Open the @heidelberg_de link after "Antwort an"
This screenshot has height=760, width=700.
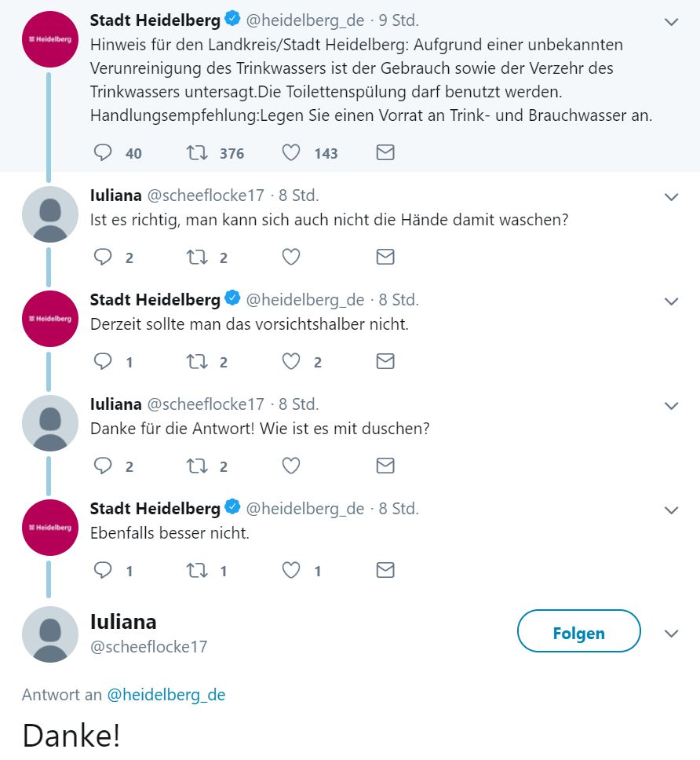[166, 695]
